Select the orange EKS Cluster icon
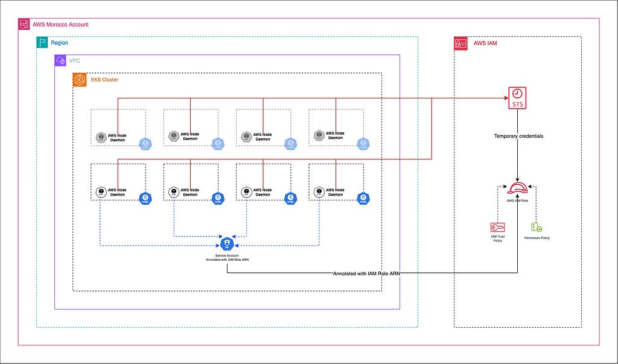The width and height of the screenshot is (618, 364). [x=80, y=80]
